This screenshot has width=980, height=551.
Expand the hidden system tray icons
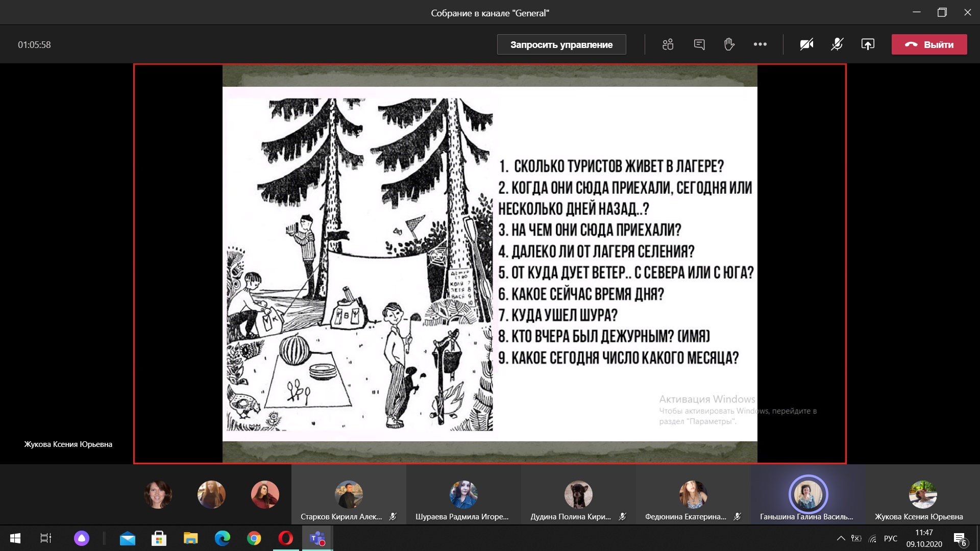[841, 538]
